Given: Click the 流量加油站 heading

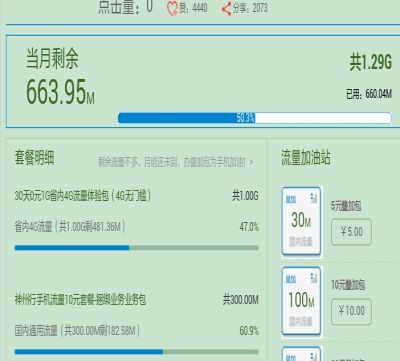Looking at the screenshot, I should (x=306, y=157).
